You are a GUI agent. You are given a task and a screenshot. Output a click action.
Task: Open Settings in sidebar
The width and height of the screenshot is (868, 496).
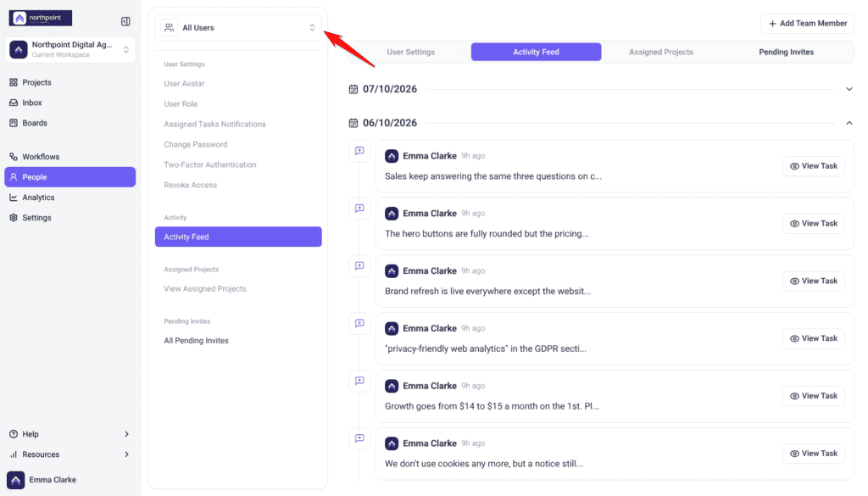[70, 218]
